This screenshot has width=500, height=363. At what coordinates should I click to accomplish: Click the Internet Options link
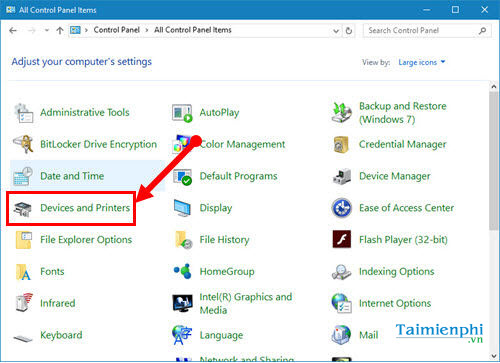[395, 303]
